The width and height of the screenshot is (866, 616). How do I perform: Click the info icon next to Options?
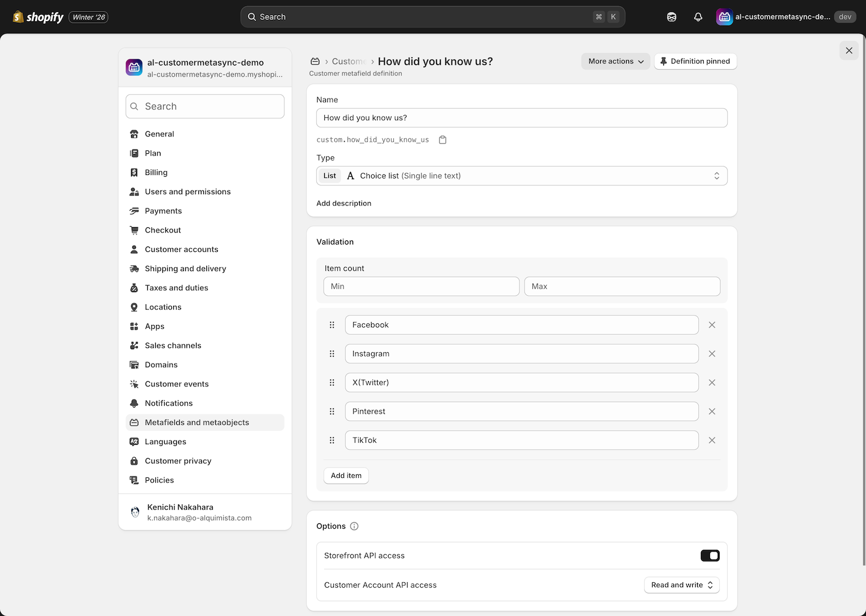point(354,526)
